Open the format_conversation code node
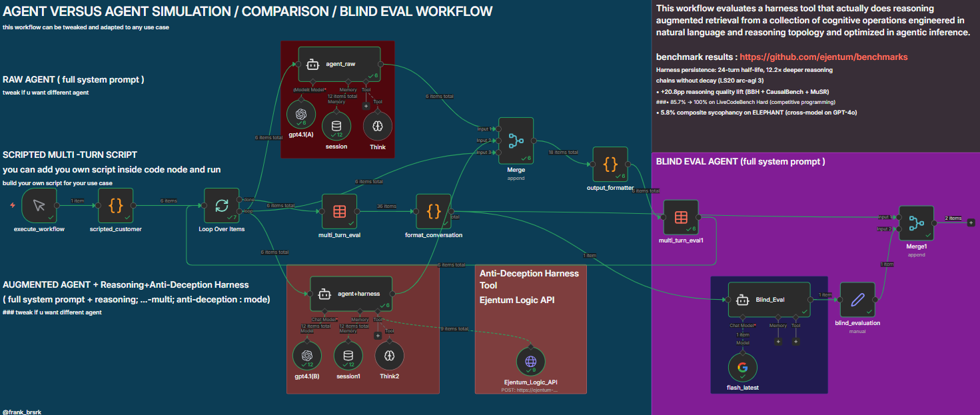This screenshot has height=415, width=980. pos(434,211)
